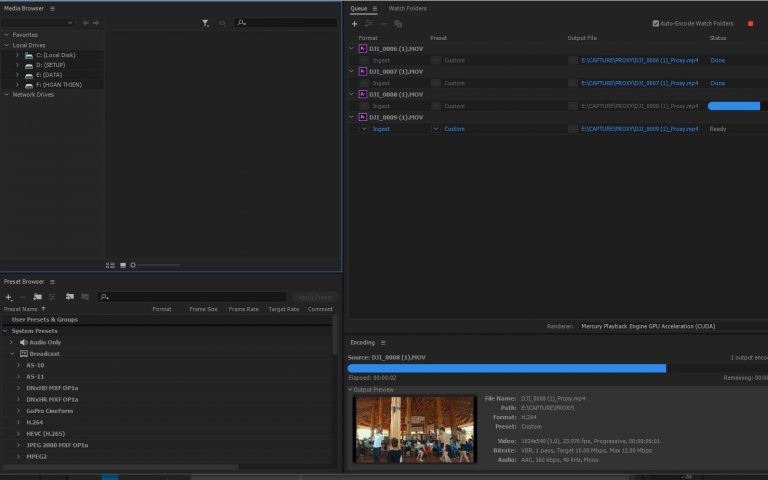The height and width of the screenshot is (480, 768).
Task: Click the Custom preset link for DJI_0009
Action: (x=455, y=129)
